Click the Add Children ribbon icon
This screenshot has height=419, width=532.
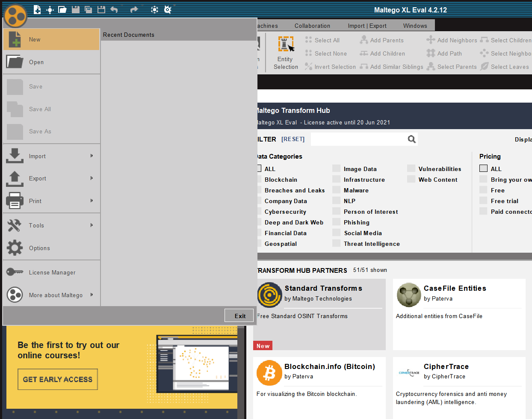coord(364,53)
